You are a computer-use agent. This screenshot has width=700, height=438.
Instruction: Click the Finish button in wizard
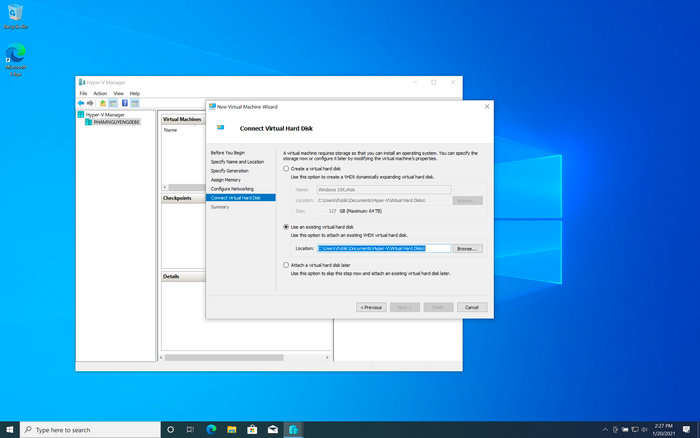pyautogui.click(x=438, y=307)
